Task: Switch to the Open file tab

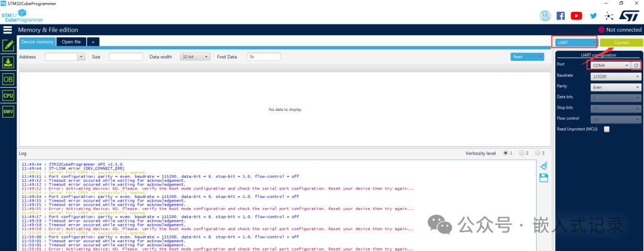Action: click(x=72, y=42)
